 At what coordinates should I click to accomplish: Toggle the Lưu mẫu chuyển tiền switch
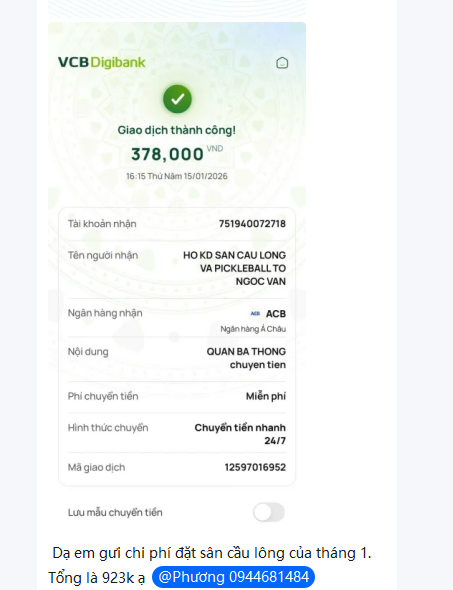tap(269, 512)
